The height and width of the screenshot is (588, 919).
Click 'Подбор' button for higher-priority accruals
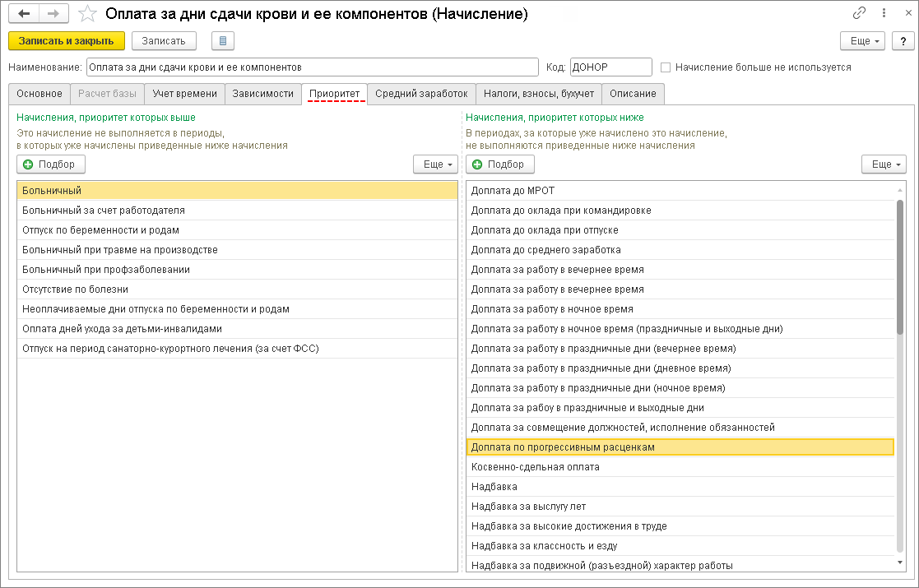point(51,164)
